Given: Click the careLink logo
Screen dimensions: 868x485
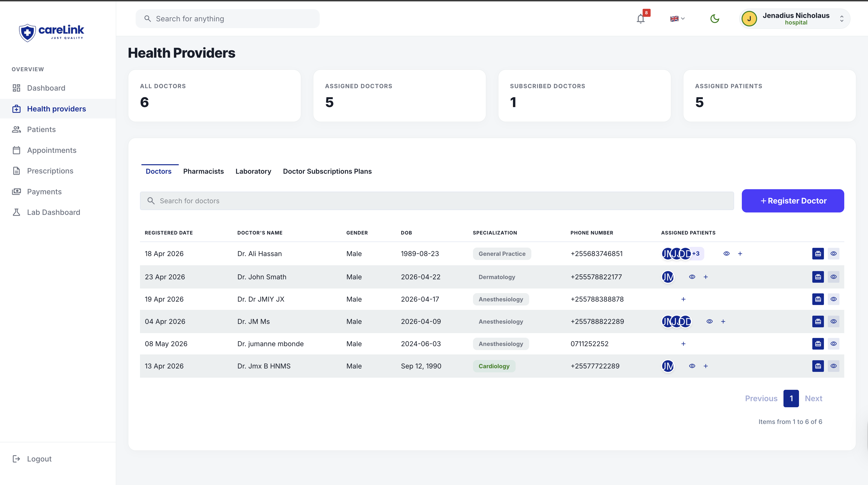Looking at the screenshot, I should [x=51, y=33].
